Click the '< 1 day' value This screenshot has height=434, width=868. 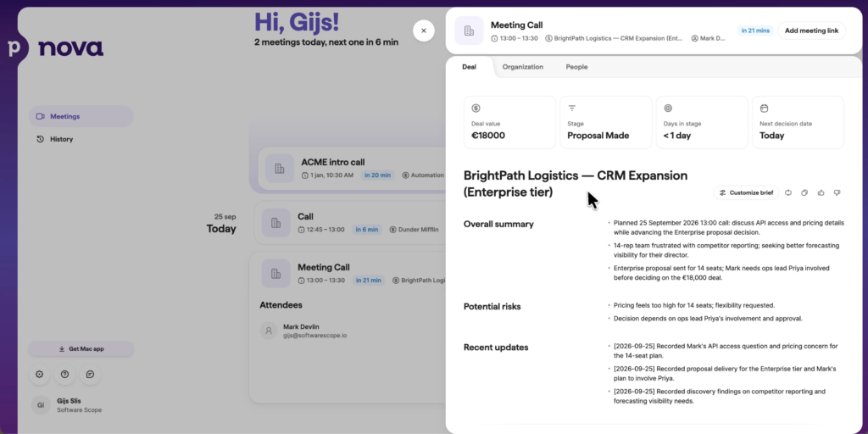(677, 136)
